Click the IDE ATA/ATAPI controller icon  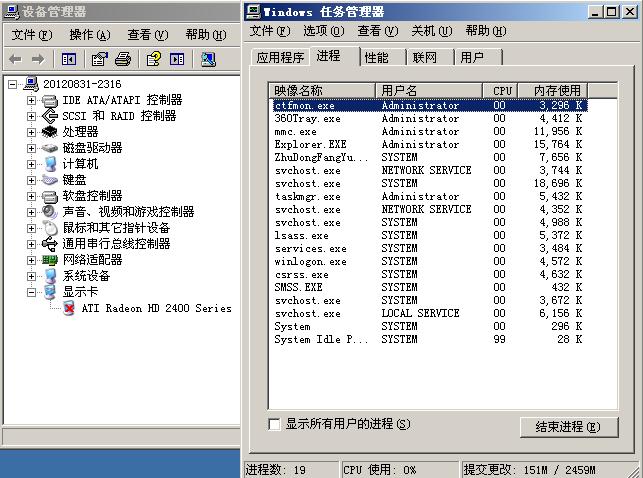[50, 100]
